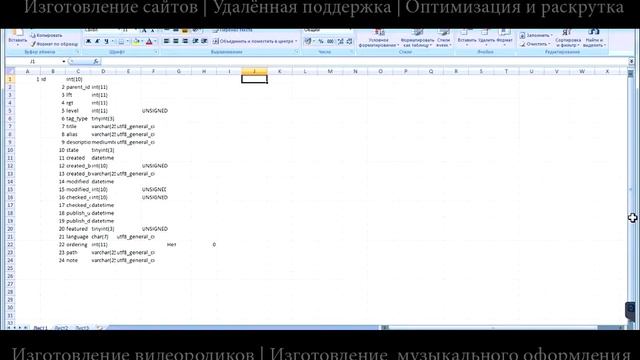The height and width of the screenshot is (360, 640).
Task: Open the Fill (Заполнить) dropdown
Action: 536,36
